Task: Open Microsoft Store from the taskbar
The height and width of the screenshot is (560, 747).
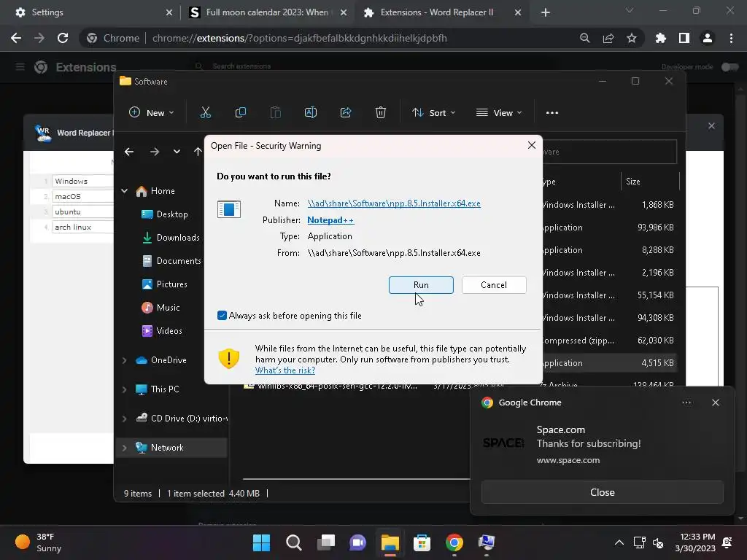Action: (422, 542)
